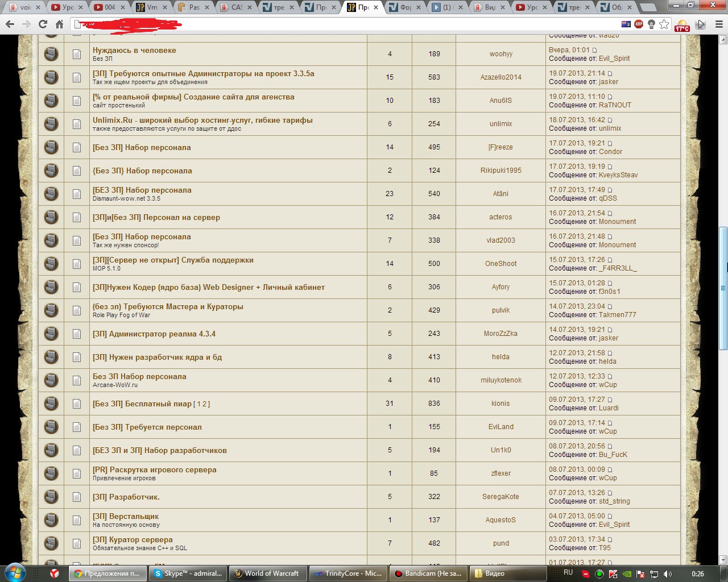This screenshot has height=582, width=728.
Task: Go to the browser home page
Action: [59, 24]
